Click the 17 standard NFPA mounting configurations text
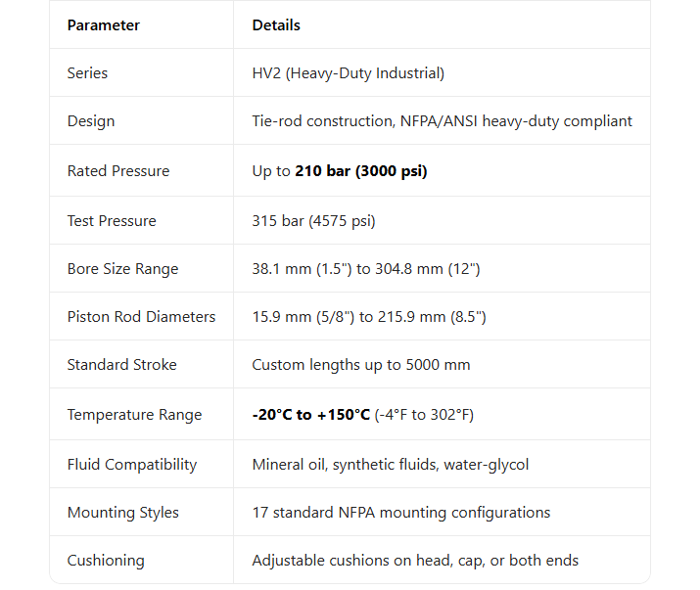This screenshot has height=590, width=700. tap(400, 513)
